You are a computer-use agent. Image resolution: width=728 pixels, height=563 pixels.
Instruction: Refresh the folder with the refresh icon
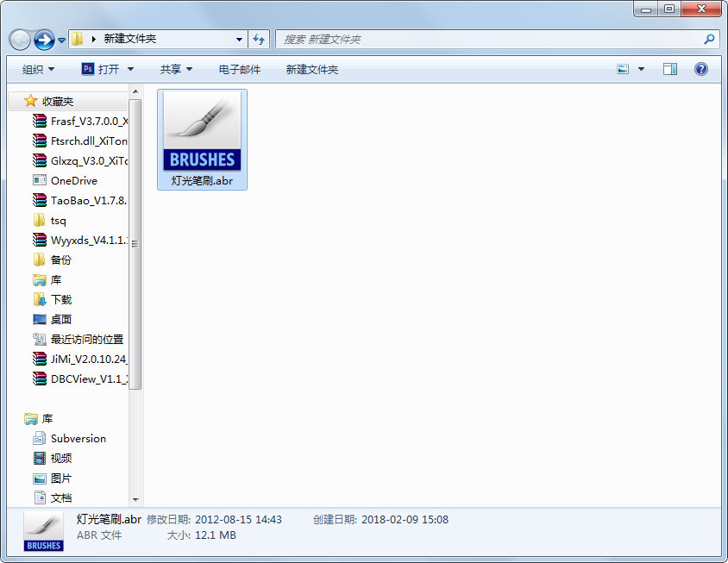[x=260, y=39]
